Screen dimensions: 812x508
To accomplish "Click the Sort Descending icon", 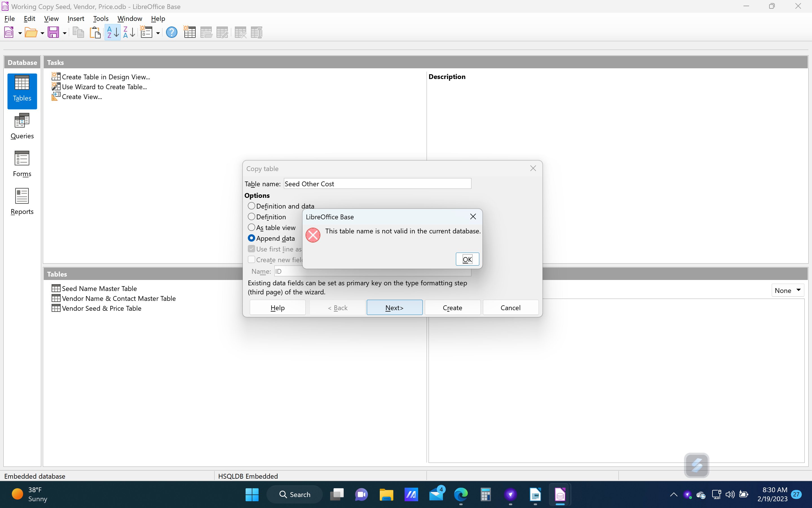I will click(129, 32).
